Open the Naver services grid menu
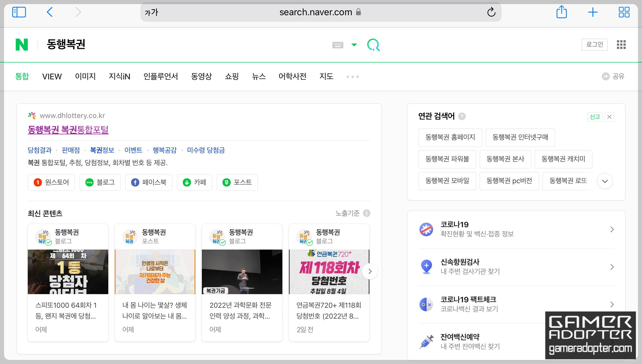Screen dimensions: 642x364 pos(621,45)
